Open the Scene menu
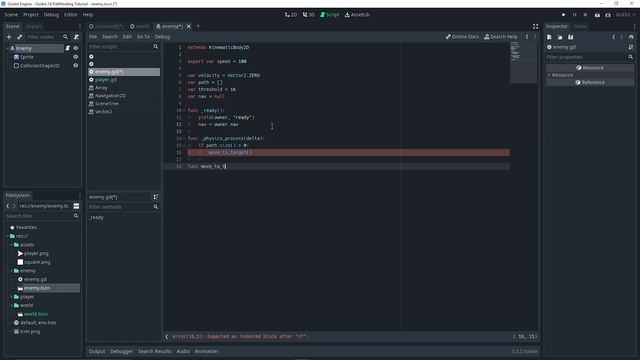Viewport: 640px width, 360px height. tap(11, 15)
